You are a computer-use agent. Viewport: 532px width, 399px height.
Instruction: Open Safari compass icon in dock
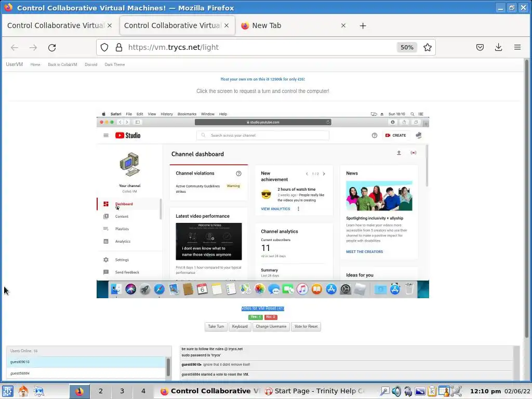point(159,289)
